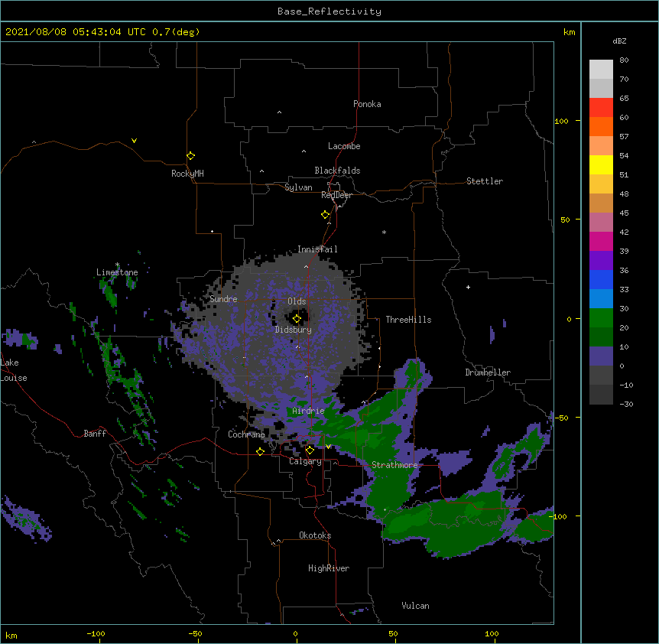The width and height of the screenshot is (659, 644).
Task: Pick the light blue 30-33 dBZ legend swatch
Action: [601, 299]
